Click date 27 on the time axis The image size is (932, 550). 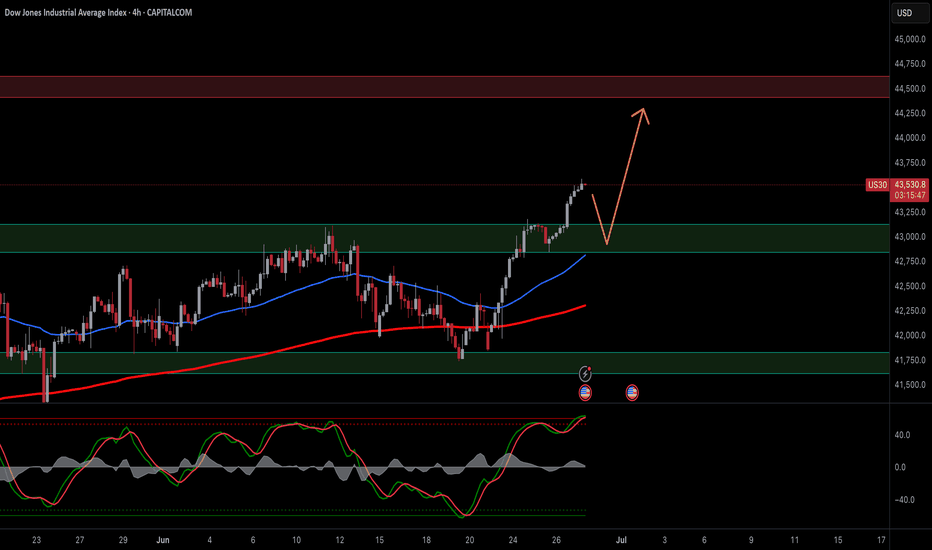(80, 540)
